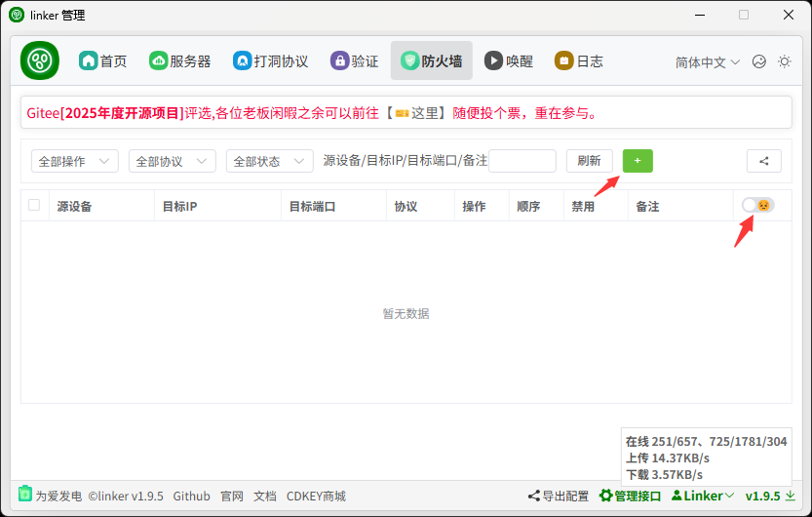
Task: Open the 打洞协议 tab
Action: coord(271,60)
